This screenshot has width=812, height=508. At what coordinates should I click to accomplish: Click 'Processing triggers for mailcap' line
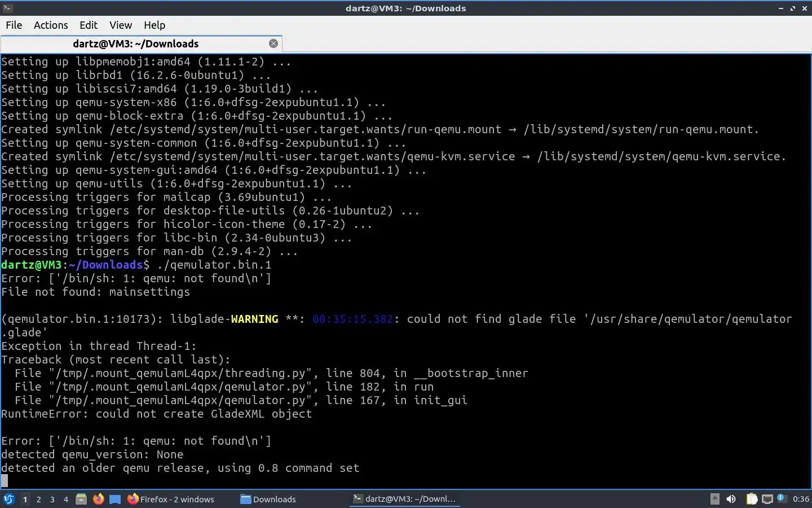166,197
